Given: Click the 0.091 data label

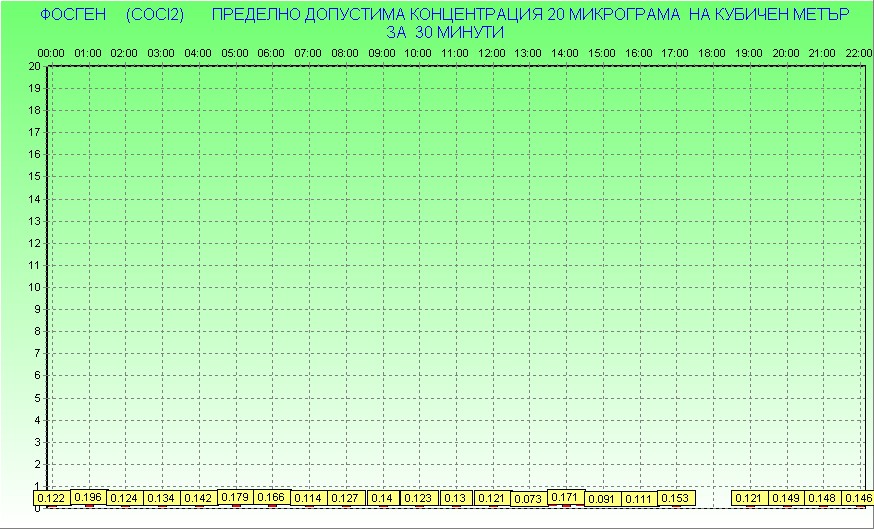Looking at the screenshot, I should click(x=602, y=498).
